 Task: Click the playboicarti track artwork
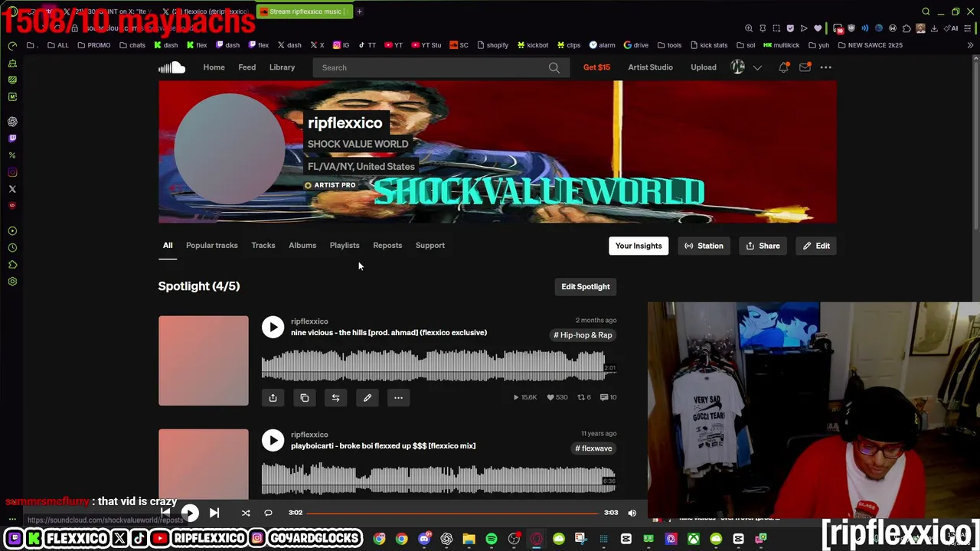[204, 464]
